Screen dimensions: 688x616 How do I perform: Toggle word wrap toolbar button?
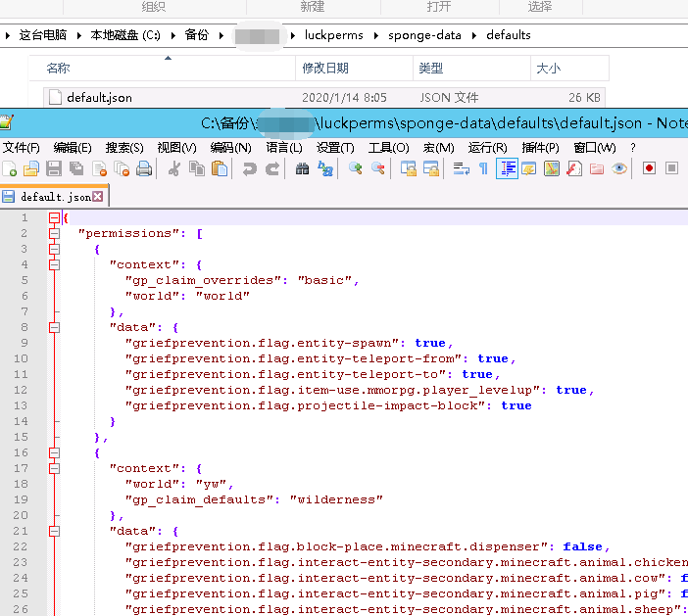[461, 168]
